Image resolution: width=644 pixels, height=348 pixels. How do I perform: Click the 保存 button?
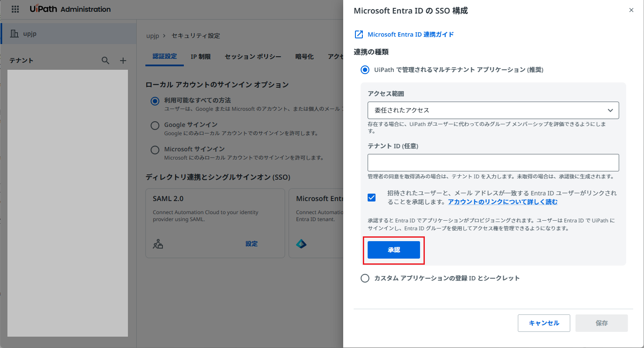point(602,323)
